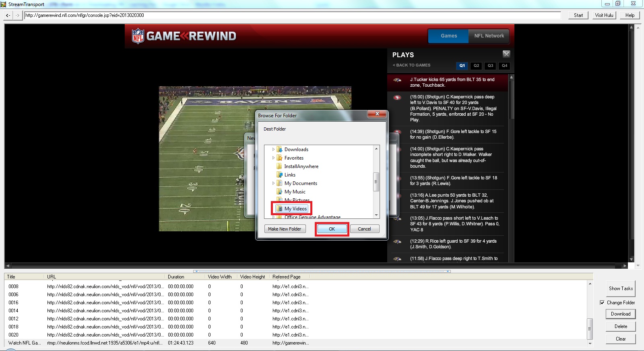The image size is (644, 351).
Task: Expand the My Documents tree node
Action: (x=273, y=183)
